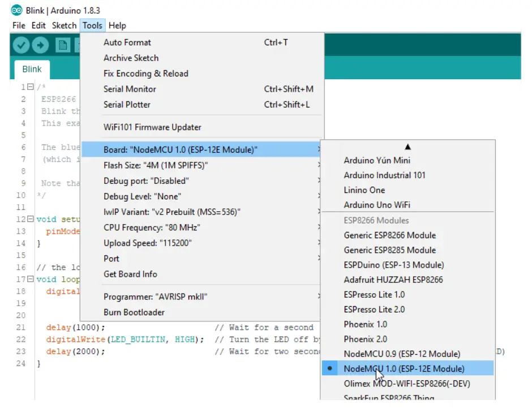Screen dimensions: 532x417
Task: Click the Arduino logo in the title bar
Action: pyautogui.click(x=16, y=11)
